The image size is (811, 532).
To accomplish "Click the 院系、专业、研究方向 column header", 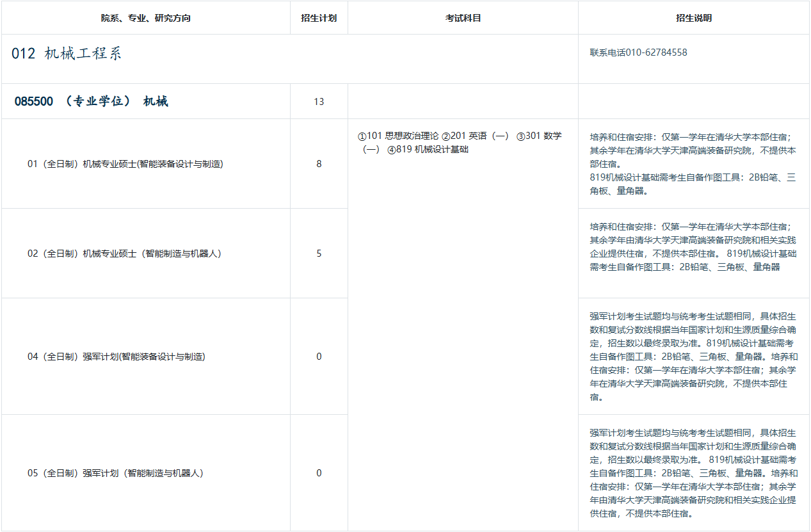I will pos(145,18).
